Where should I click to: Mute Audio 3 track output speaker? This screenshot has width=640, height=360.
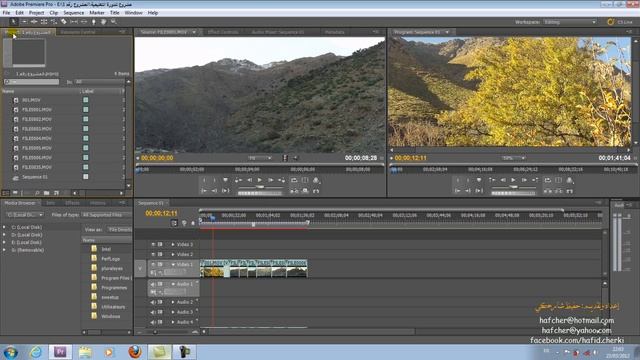[153, 312]
